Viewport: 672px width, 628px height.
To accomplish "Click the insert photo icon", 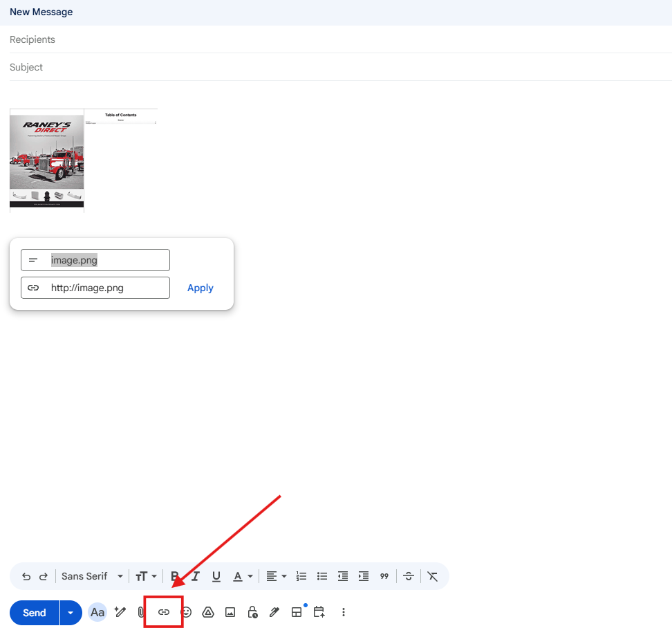I will (230, 612).
